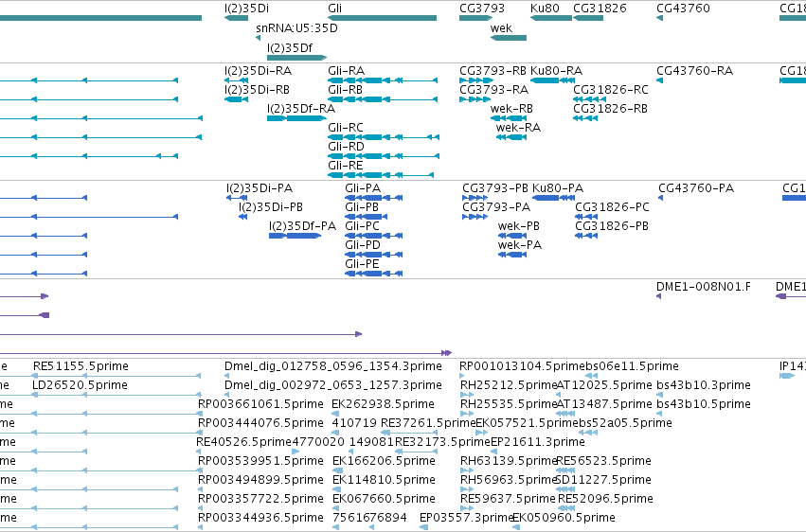This screenshot has height=532, width=806.
Task: Click the Gli-PB protein label
Action: tap(362, 207)
